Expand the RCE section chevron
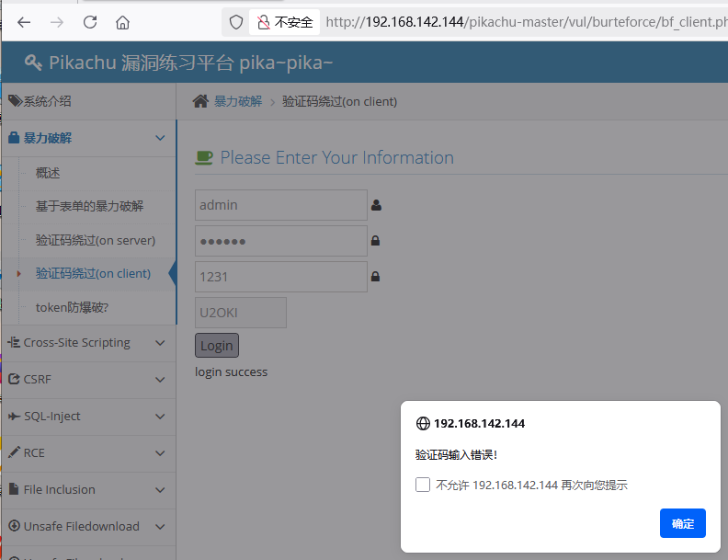This screenshot has height=560, width=728. point(160,452)
